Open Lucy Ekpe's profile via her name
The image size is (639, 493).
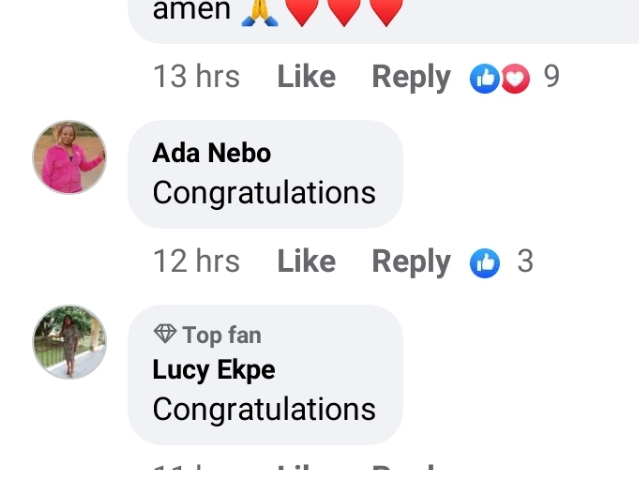pyautogui.click(x=213, y=370)
